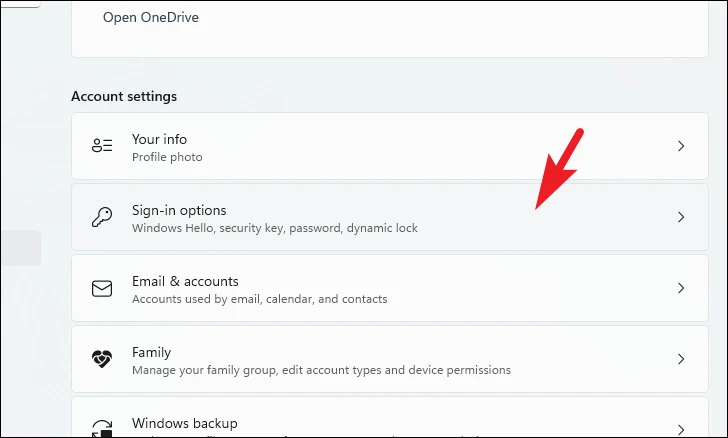This screenshot has height=438, width=728.
Task: Open the Sign-in options chevron arrow
Action: tap(681, 217)
